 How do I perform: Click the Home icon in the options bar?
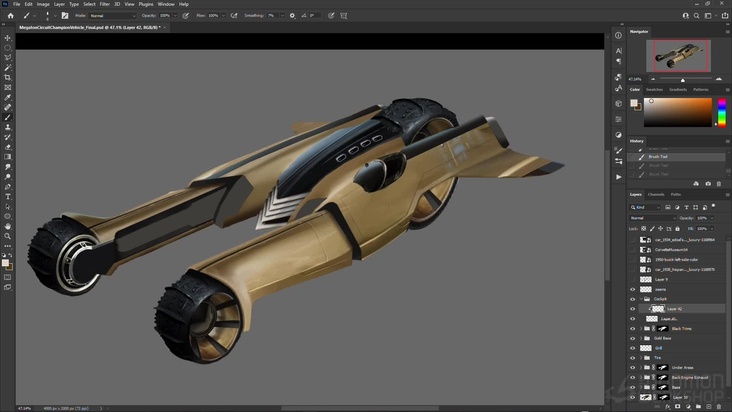10,15
